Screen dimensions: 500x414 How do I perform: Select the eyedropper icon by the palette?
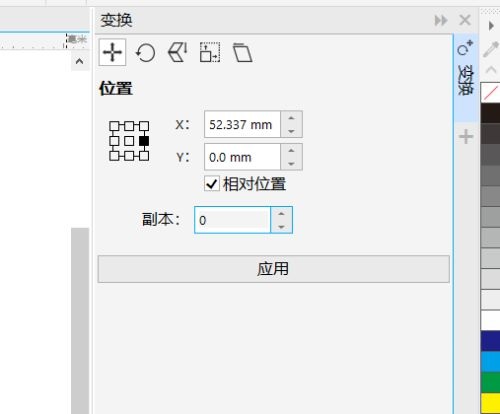pos(491,50)
